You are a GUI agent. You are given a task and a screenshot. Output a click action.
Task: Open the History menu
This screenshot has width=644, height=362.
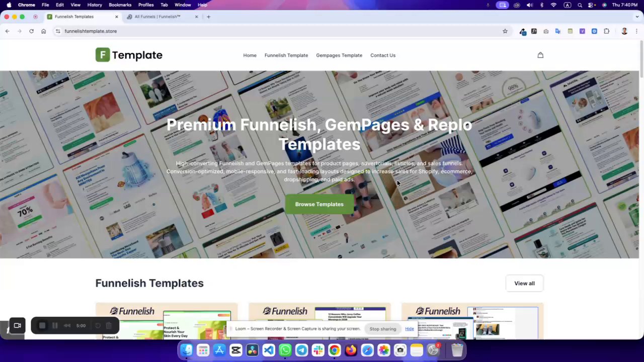click(95, 5)
